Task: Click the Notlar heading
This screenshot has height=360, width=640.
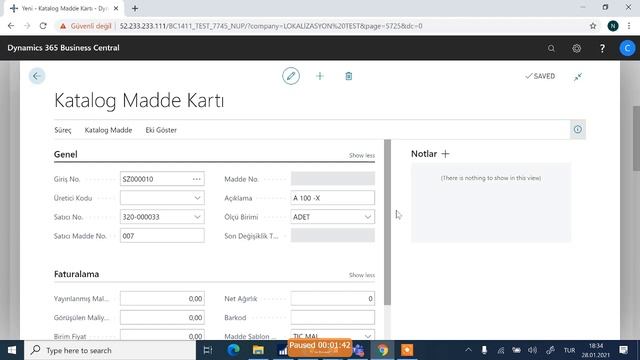Action: (424, 154)
